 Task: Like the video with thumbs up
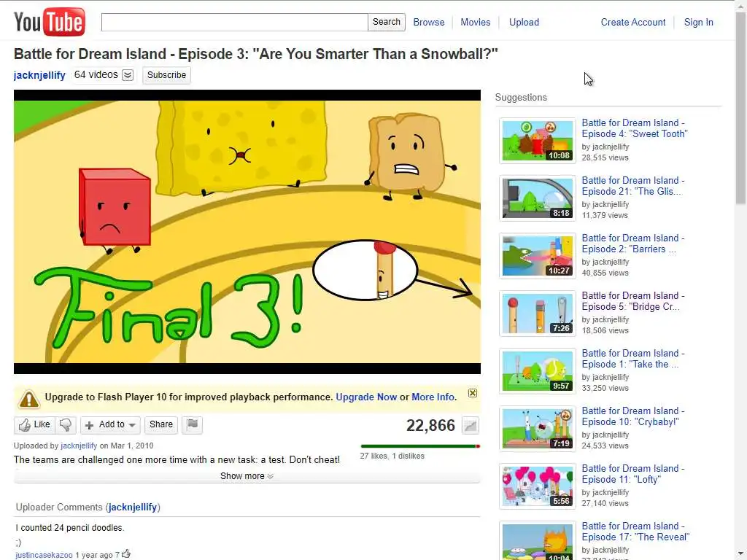click(34, 425)
